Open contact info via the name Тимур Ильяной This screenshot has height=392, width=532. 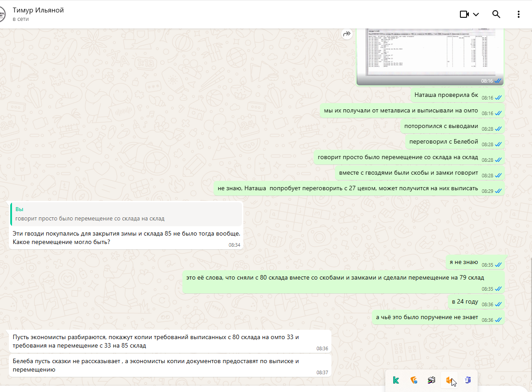click(x=38, y=10)
